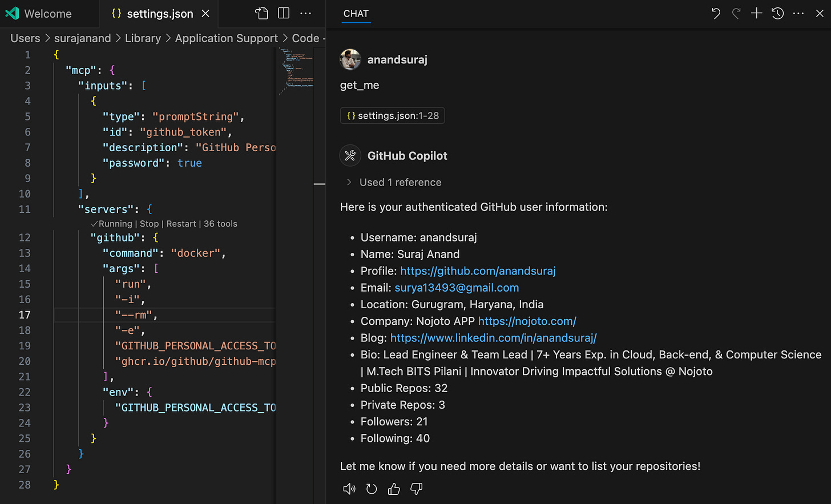This screenshot has width=831, height=504.
Task: Click the anandsuraj user avatar
Action: pyautogui.click(x=350, y=59)
